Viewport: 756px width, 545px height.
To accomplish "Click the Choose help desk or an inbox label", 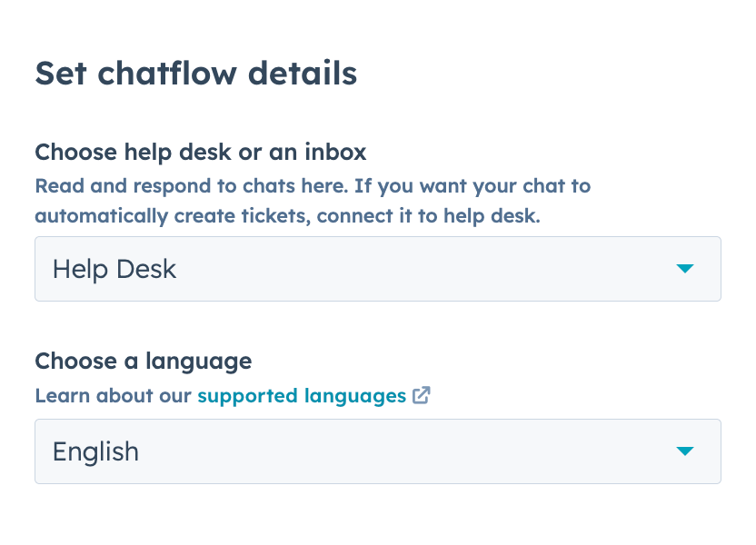I will [x=200, y=152].
